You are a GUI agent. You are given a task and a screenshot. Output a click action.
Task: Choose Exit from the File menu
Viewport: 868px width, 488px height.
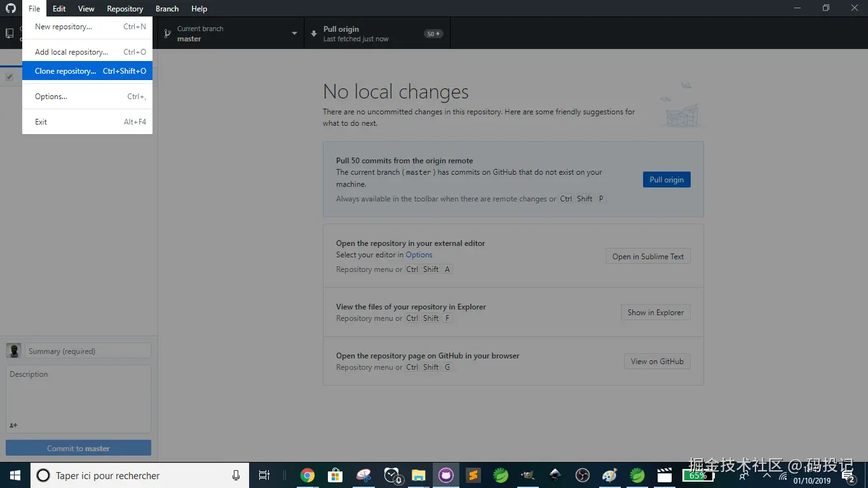pos(87,122)
